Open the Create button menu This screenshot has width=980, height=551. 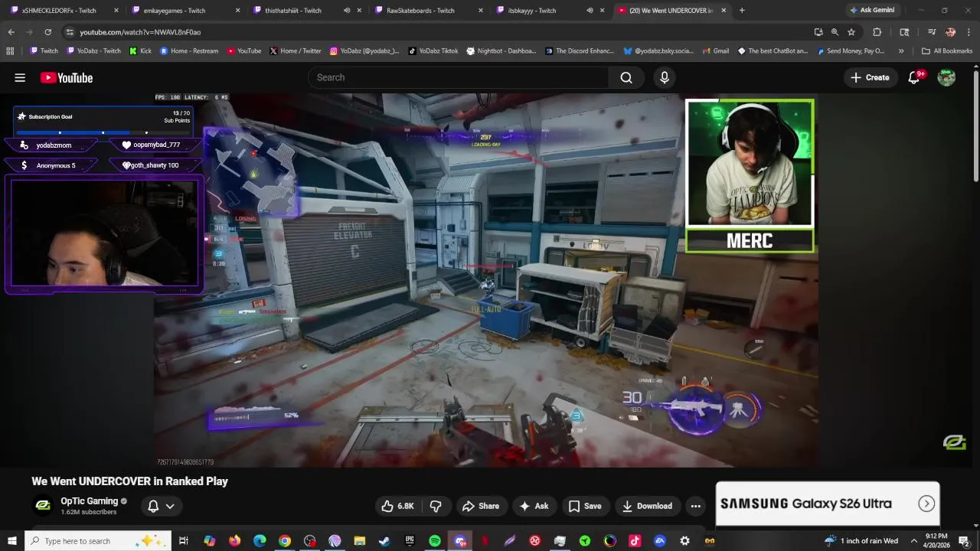[870, 77]
